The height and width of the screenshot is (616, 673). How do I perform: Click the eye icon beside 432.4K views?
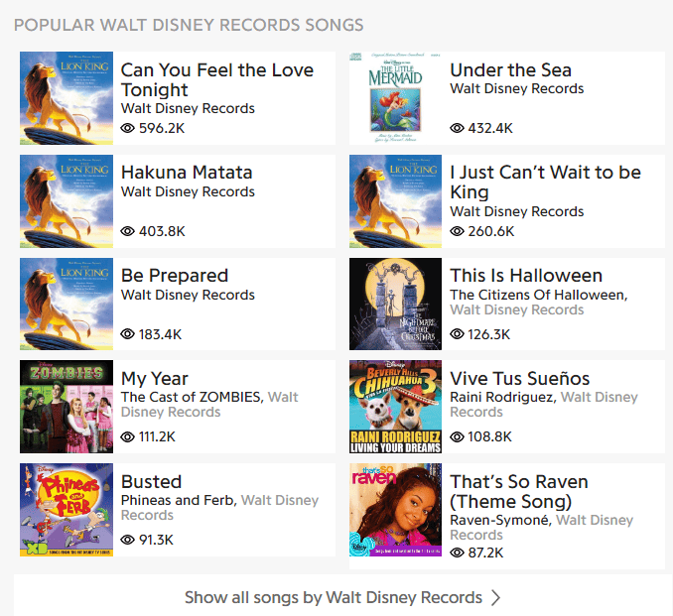457,128
